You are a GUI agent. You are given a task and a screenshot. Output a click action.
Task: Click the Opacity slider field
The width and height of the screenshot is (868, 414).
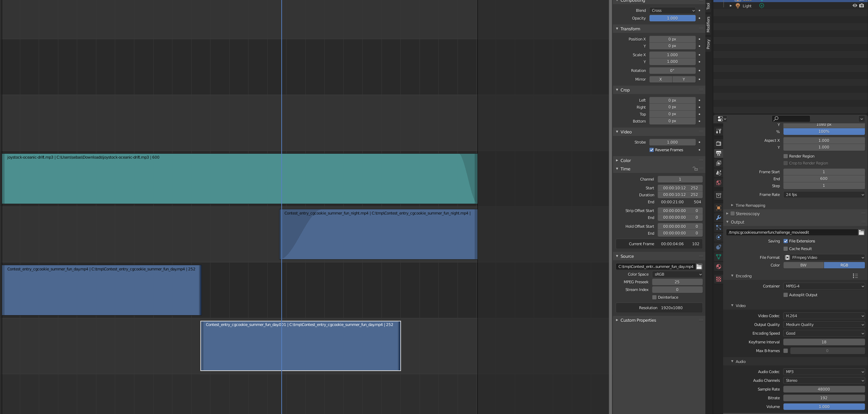(x=672, y=18)
